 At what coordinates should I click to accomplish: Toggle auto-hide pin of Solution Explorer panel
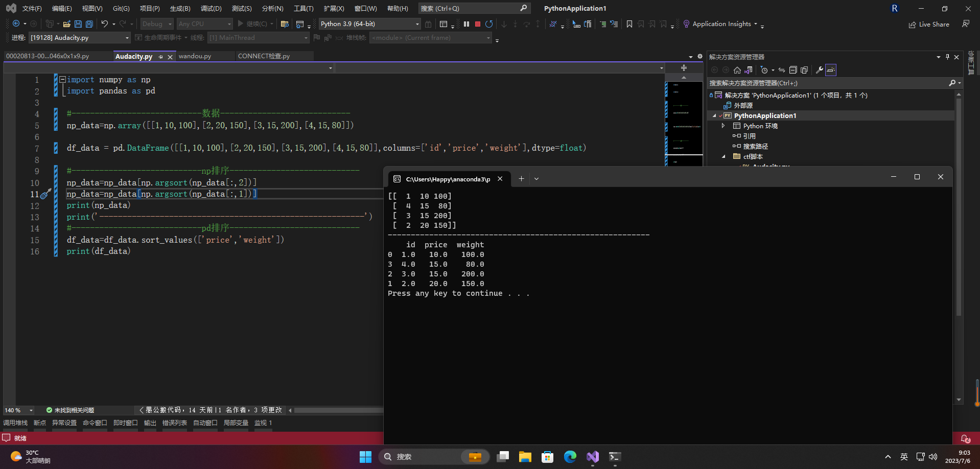point(947,57)
